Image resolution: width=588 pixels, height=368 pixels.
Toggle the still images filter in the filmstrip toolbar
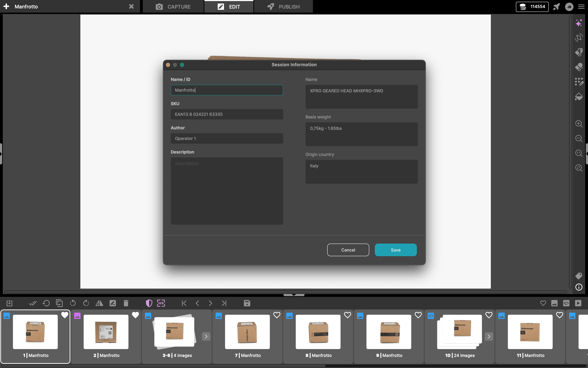click(x=554, y=303)
